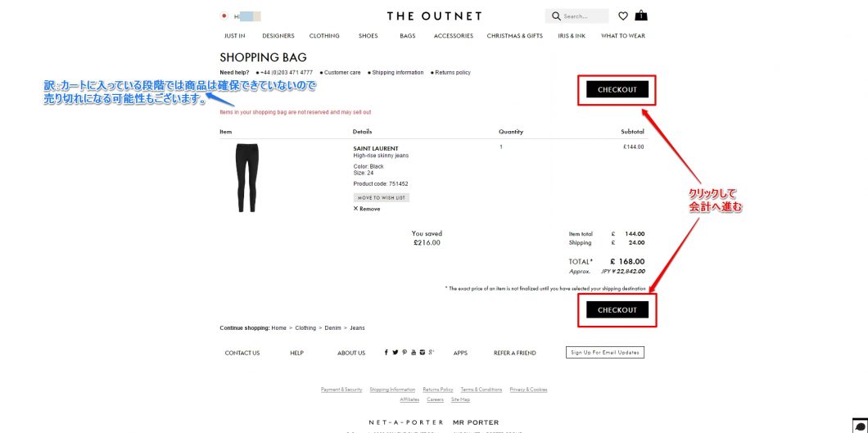Go to Denim in breadcrumb
This screenshot has height=433, width=868.
click(x=332, y=328)
